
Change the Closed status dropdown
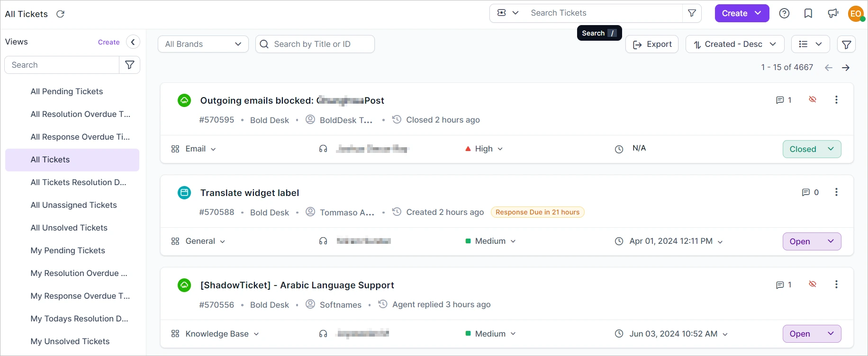click(812, 149)
